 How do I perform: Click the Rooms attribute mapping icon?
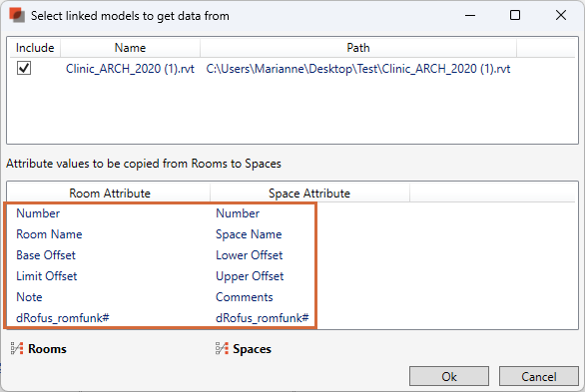(17, 348)
